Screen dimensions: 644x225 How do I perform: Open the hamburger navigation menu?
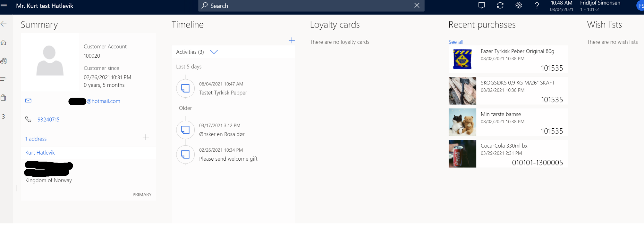coord(4,6)
